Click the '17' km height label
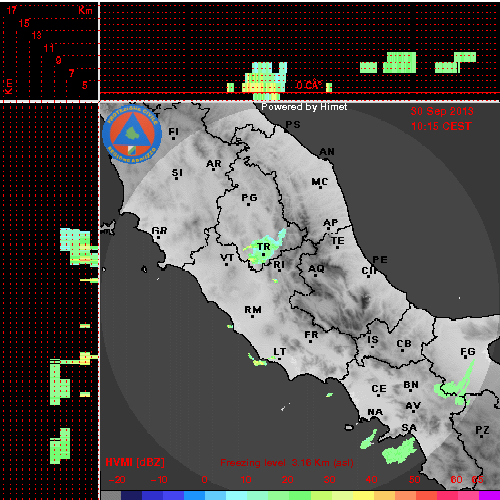The height and width of the screenshot is (500, 500). point(12,10)
